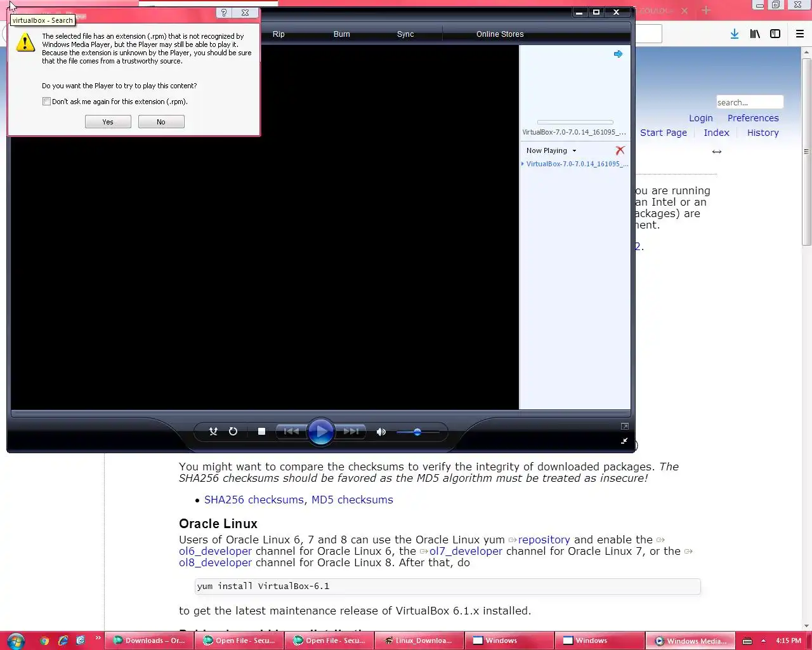The width and height of the screenshot is (812, 650).
Task: Open the Windows Start button
Action: [15, 640]
